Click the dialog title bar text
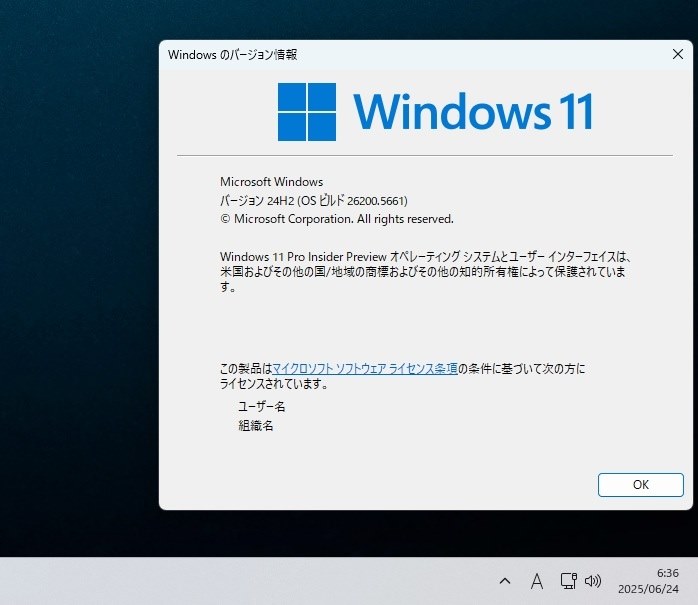Viewport: 698px width, 605px height. tap(232, 55)
